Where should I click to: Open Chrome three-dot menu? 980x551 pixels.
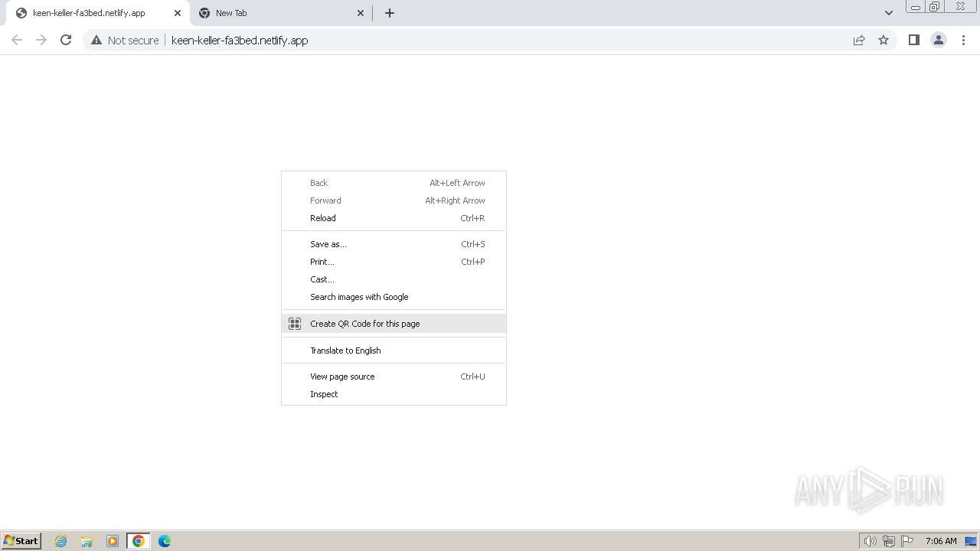coord(963,40)
